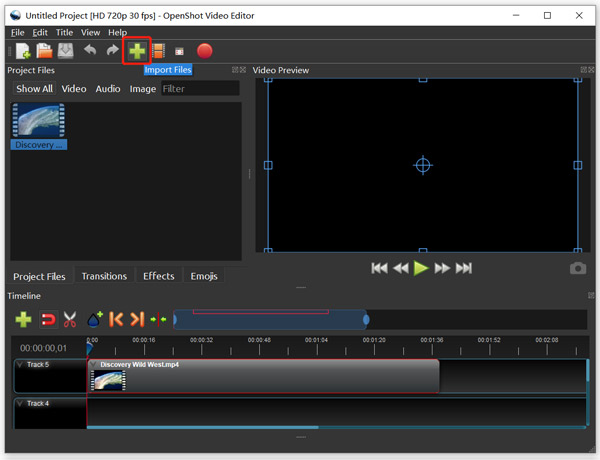This screenshot has height=460, width=600.
Task: Click the left middle transform handle in the preview
Action: [x=268, y=165]
